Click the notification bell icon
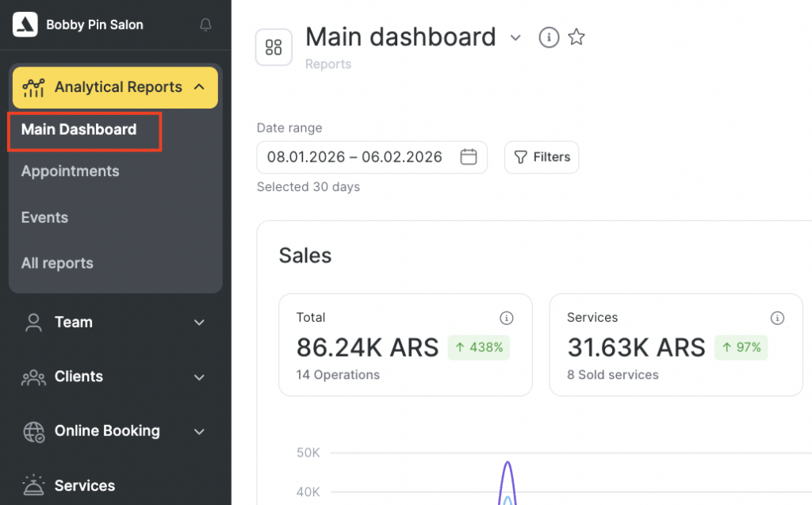Image resolution: width=812 pixels, height=505 pixels. pos(205,25)
